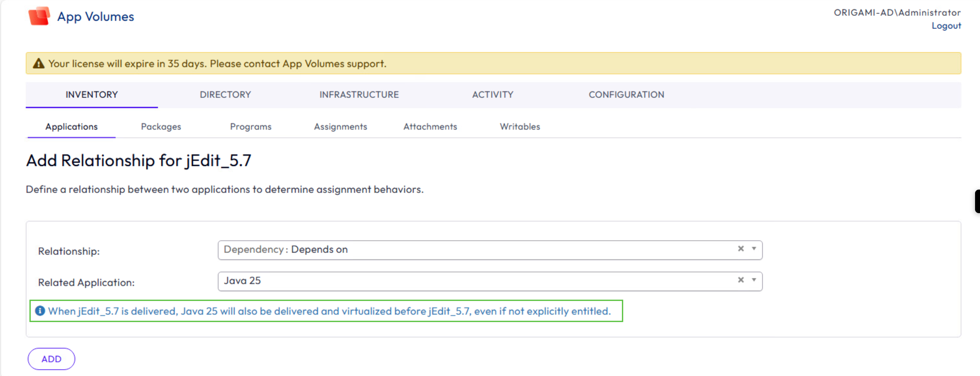Go to the INFRASTRUCTURE tab
Screen dimensions: 980x376
point(359,95)
